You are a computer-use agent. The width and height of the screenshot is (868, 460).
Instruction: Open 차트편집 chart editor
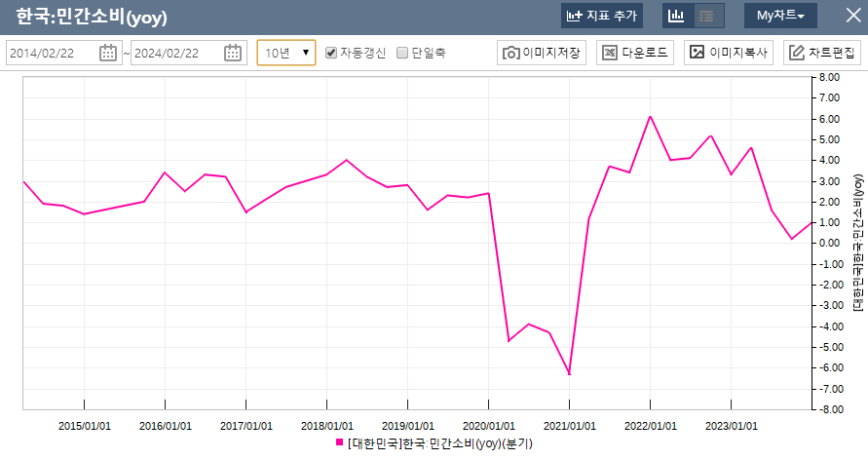tap(822, 53)
